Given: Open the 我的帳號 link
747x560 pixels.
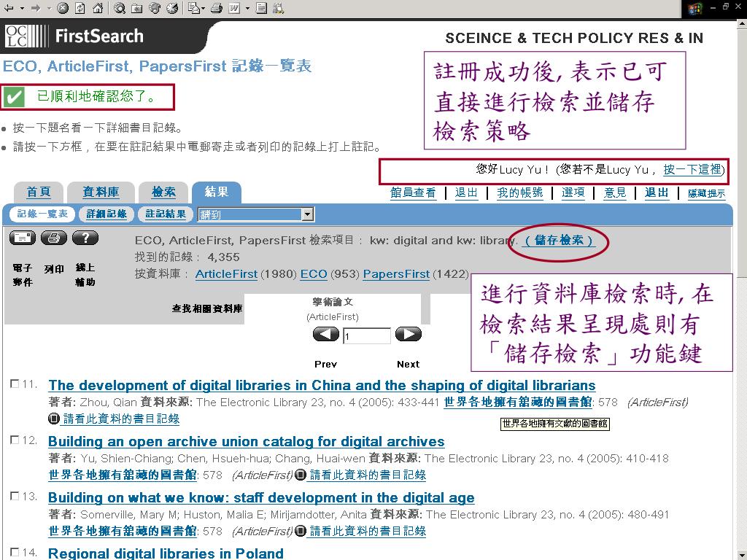Looking at the screenshot, I should coord(519,192).
